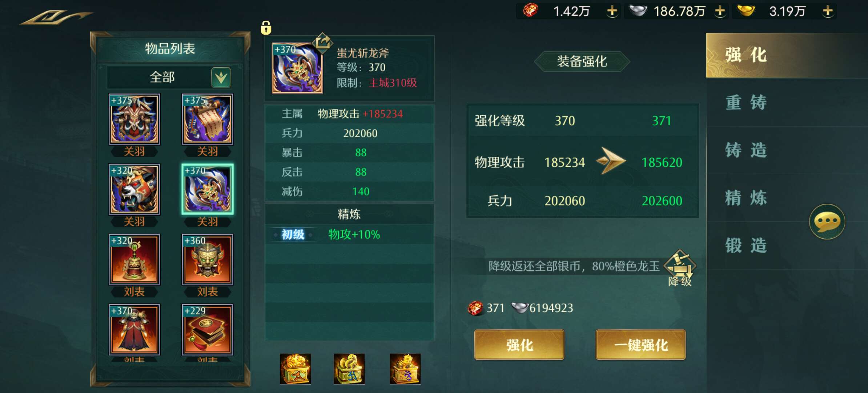Toggle the yellow padlock lock icon

point(266,28)
